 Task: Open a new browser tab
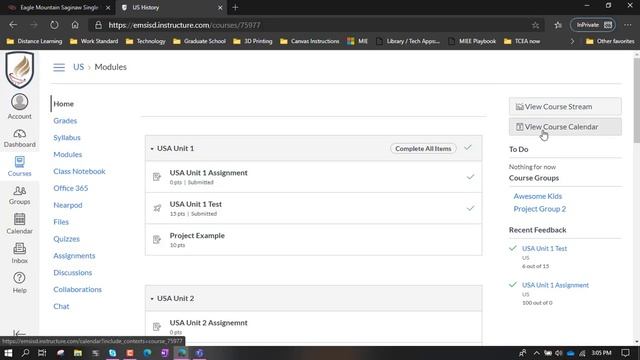tap(235, 7)
